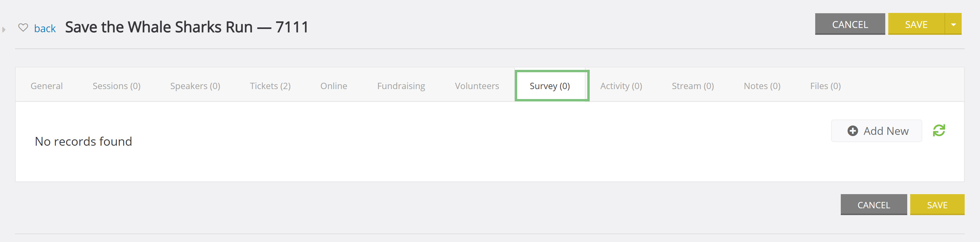Switch to the Sessions (0) tab
This screenshot has width=980, height=242.
[116, 86]
